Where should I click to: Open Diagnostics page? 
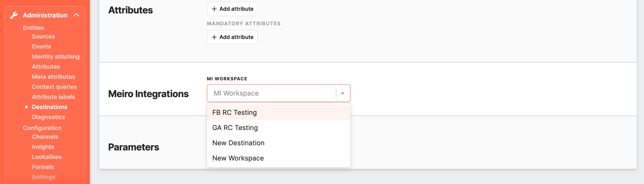pyautogui.click(x=48, y=117)
